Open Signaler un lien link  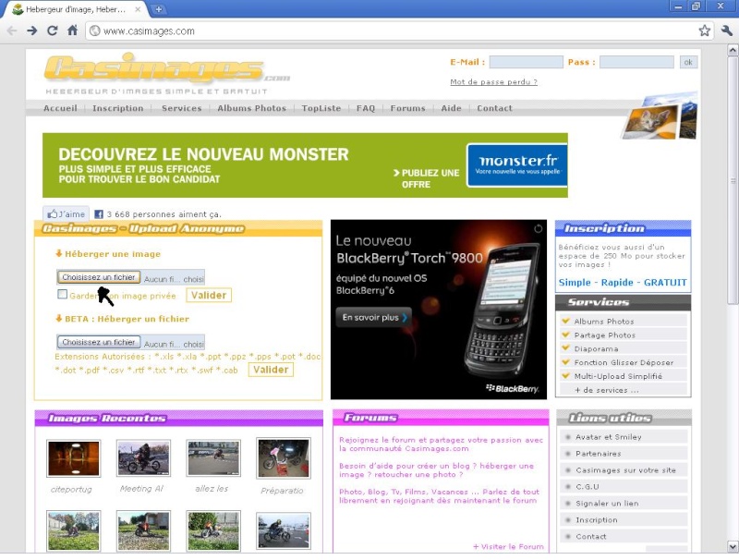coord(607,504)
